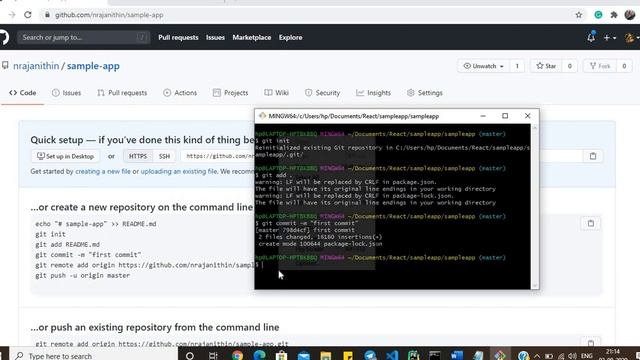Reload the browser page

(x=28, y=15)
